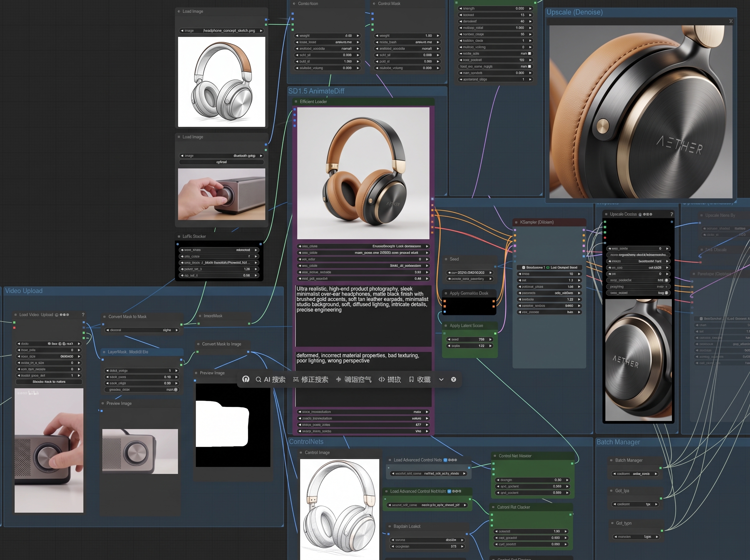The image size is (750, 560).
Task: Adjust the sioe_ɒɑtiue_ɑsoɑde 3.93 slider
Action: pyautogui.click(x=363, y=272)
